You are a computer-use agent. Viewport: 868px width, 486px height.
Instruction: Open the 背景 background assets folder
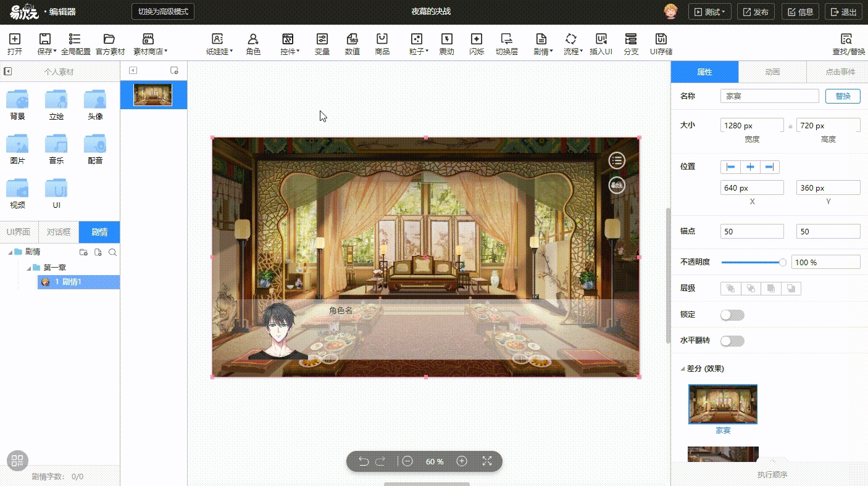(x=17, y=104)
